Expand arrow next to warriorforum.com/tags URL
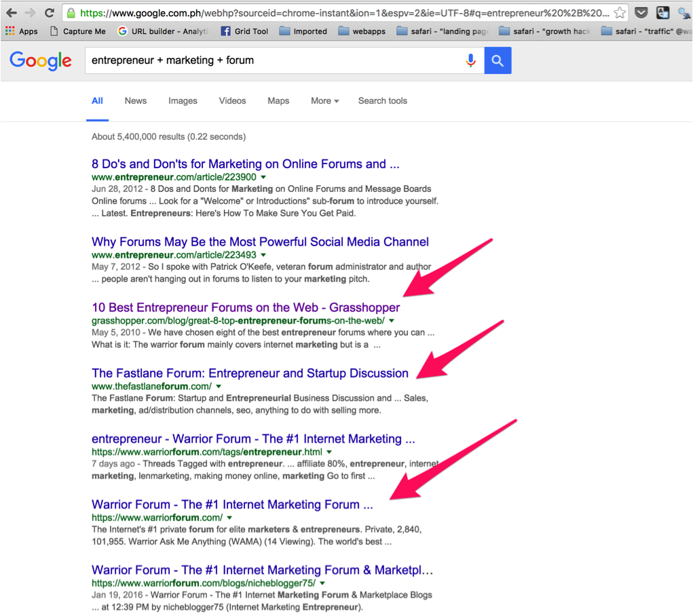Screen dimensions: 693x616 (329, 452)
